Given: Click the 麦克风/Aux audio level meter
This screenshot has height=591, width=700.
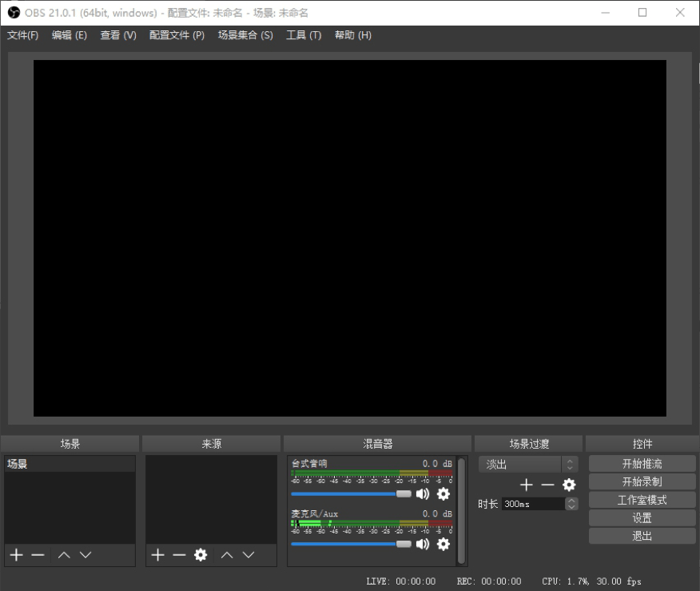Looking at the screenshot, I should click(372, 524).
